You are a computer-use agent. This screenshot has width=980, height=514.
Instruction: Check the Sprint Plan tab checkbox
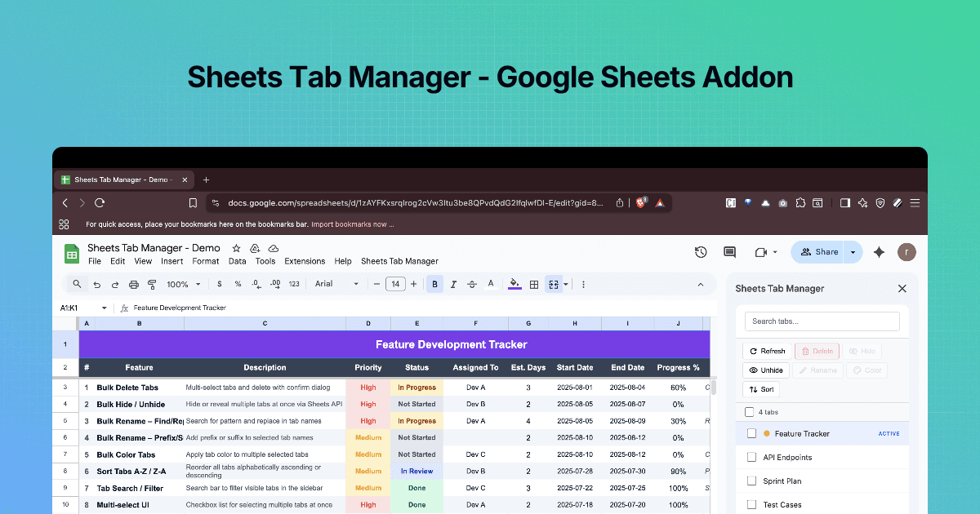tap(752, 481)
